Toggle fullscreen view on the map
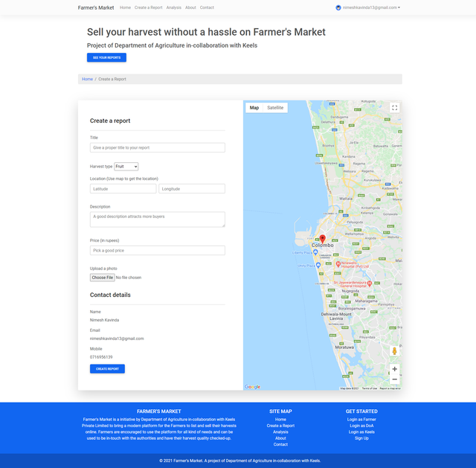This screenshot has width=476, height=468. [394, 107]
